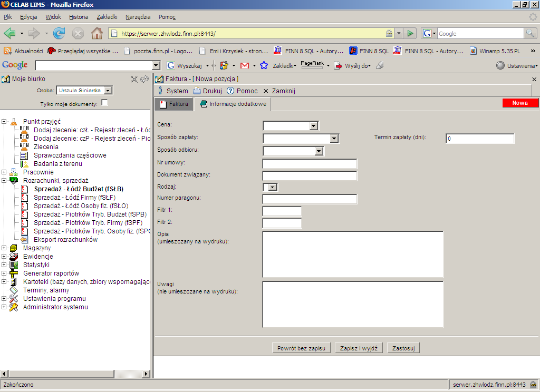
Task: Click the highlighter icon in Google toolbar
Action: pos(380,65)
